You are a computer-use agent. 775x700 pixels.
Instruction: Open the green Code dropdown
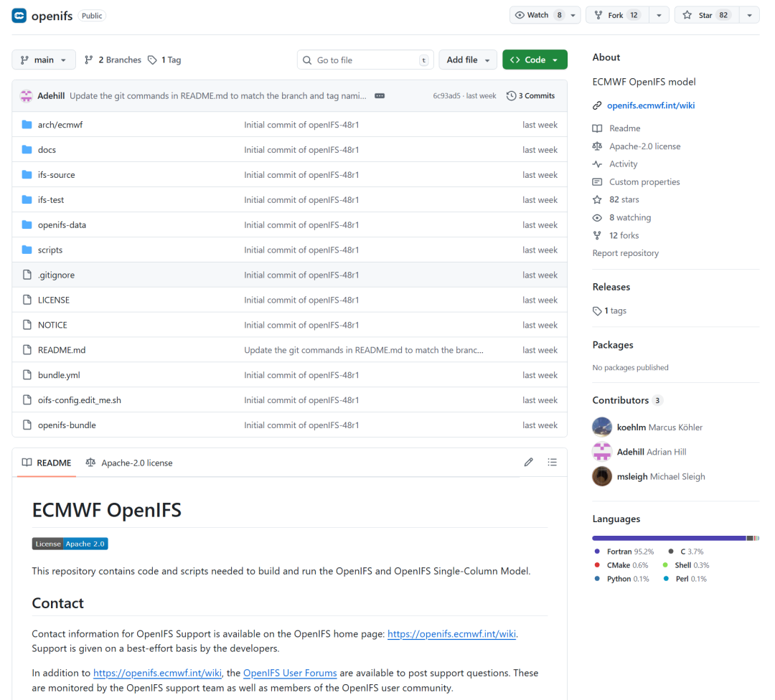(x=535, y=60)
